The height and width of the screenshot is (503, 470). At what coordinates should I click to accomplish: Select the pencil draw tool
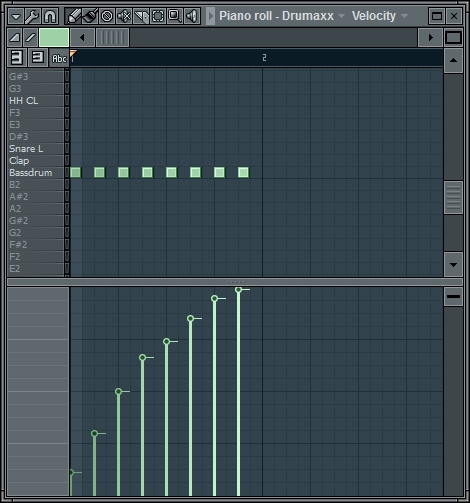pos(73,16)
